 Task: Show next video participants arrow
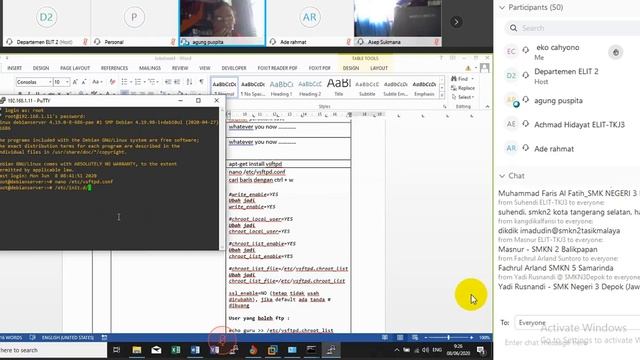click(456, 22)
